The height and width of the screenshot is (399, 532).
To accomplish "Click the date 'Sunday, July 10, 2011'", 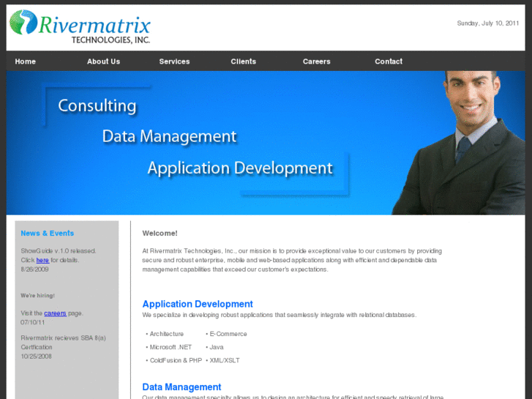I will point(487,23).
